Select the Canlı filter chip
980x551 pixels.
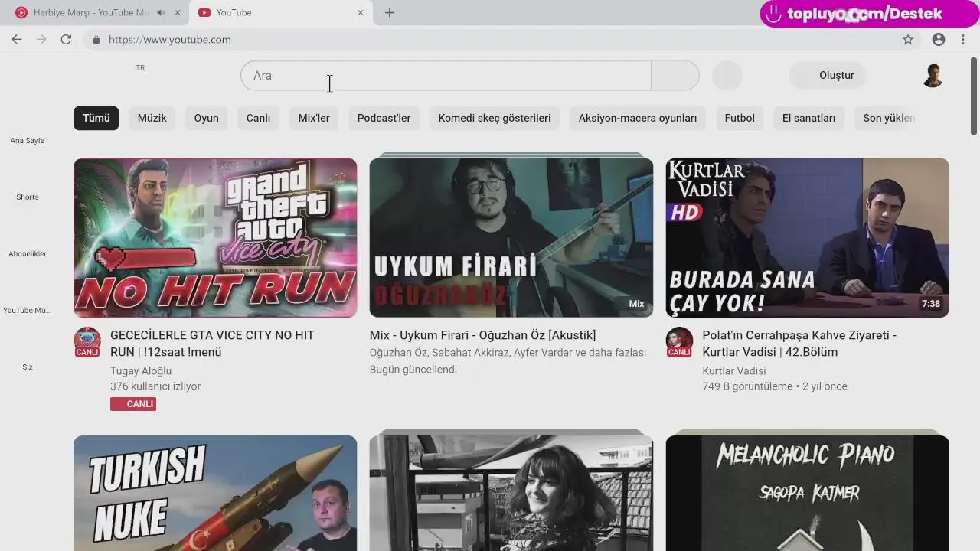pos(258,118)
